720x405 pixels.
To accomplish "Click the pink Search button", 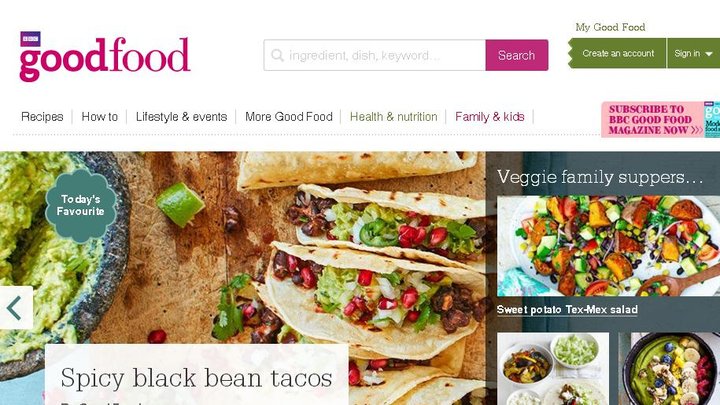I will (517, 55).
